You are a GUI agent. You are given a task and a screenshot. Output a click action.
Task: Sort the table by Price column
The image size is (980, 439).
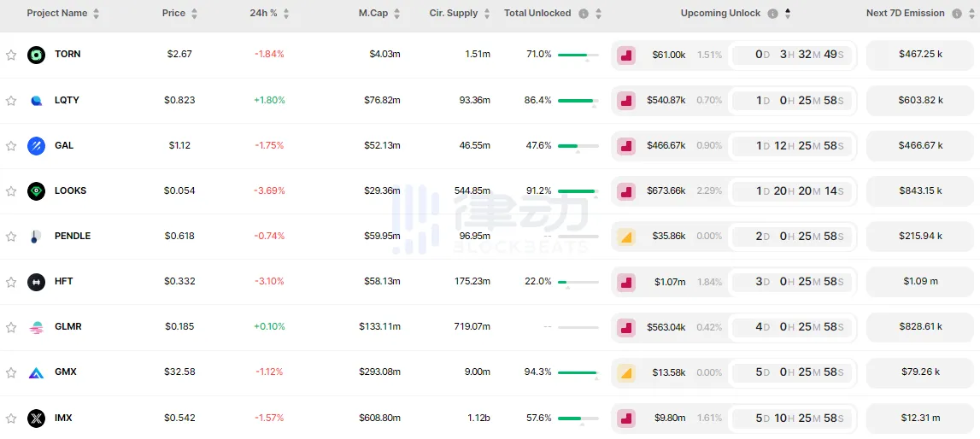point(173,14)
